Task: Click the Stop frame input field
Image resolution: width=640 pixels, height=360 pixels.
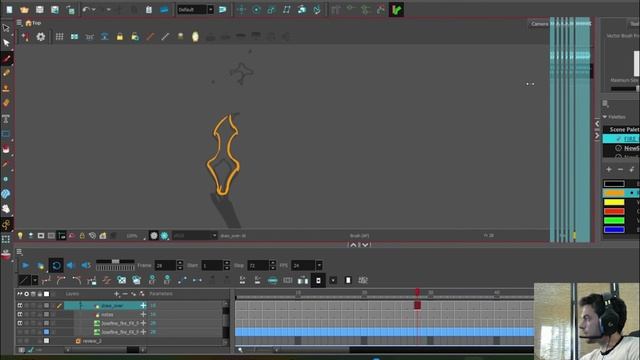Action: tap(258, 265)
